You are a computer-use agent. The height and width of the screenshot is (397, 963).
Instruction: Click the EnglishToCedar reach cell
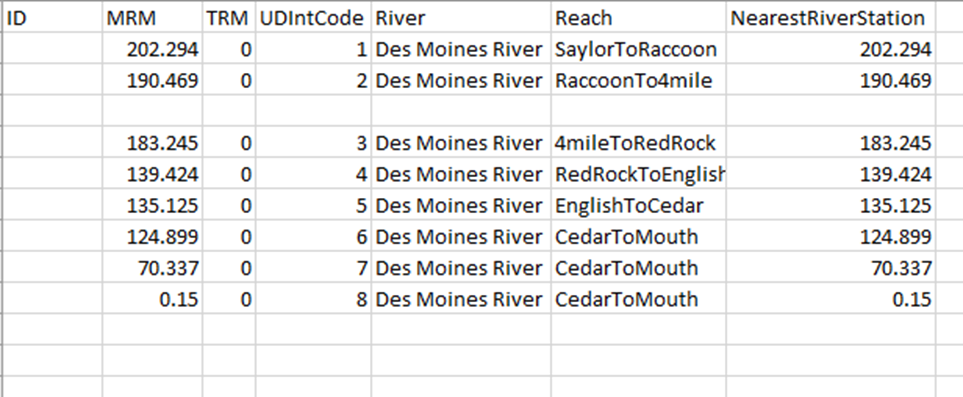[639, 205]
